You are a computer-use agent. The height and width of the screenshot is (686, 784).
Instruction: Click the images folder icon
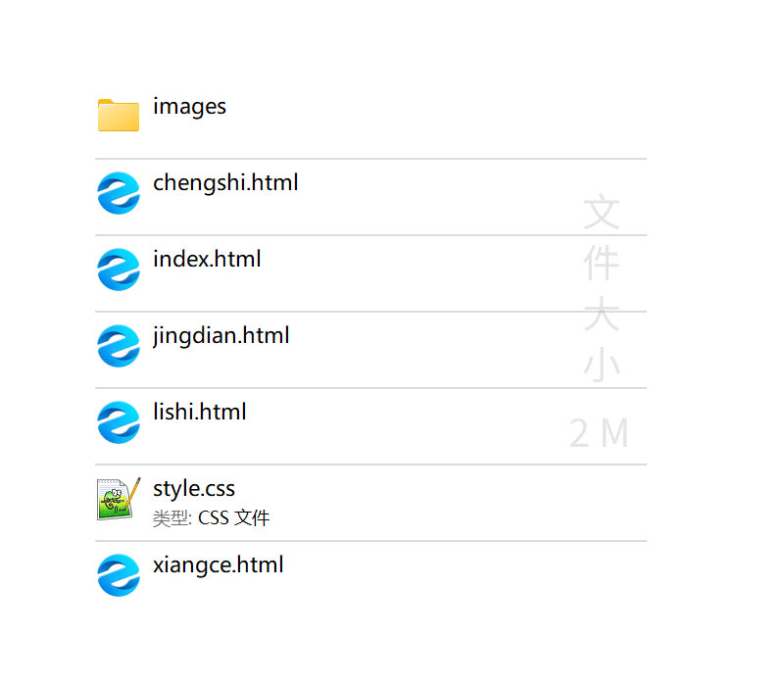tap(119, 115)
